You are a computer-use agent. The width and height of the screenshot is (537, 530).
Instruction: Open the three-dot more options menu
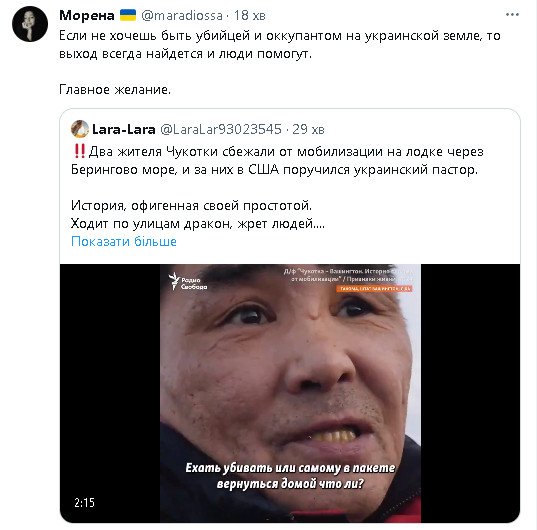coord(512,15)
